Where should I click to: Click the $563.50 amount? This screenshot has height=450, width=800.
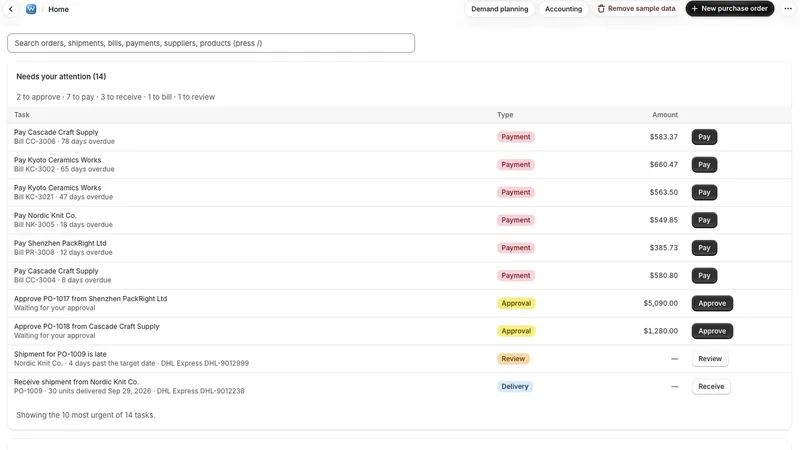663,192
